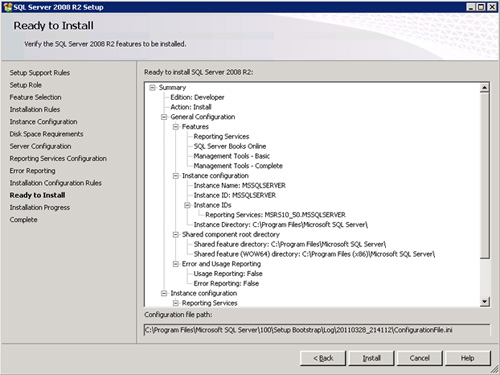Collapse the Summary tree node

pos(152,88)
